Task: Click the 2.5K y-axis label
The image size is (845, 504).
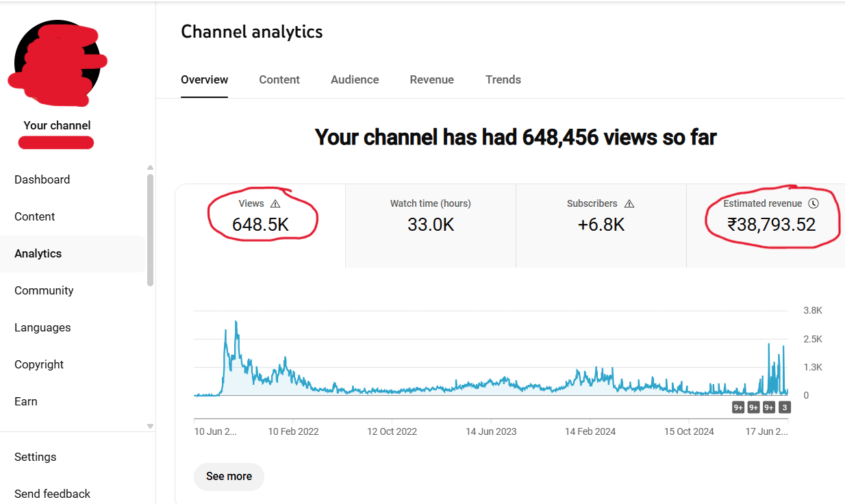Action: pyautogui.click(x=813, y=339)
